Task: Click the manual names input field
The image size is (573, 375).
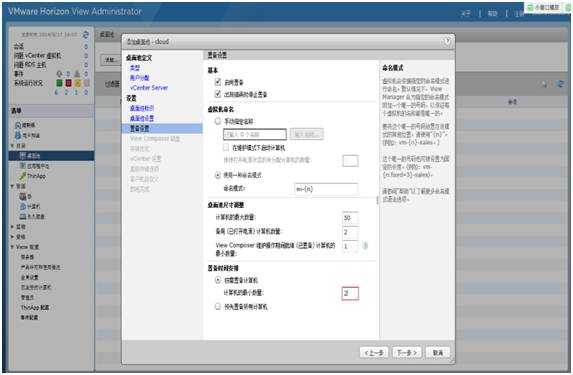Action: tap(255, 135)
